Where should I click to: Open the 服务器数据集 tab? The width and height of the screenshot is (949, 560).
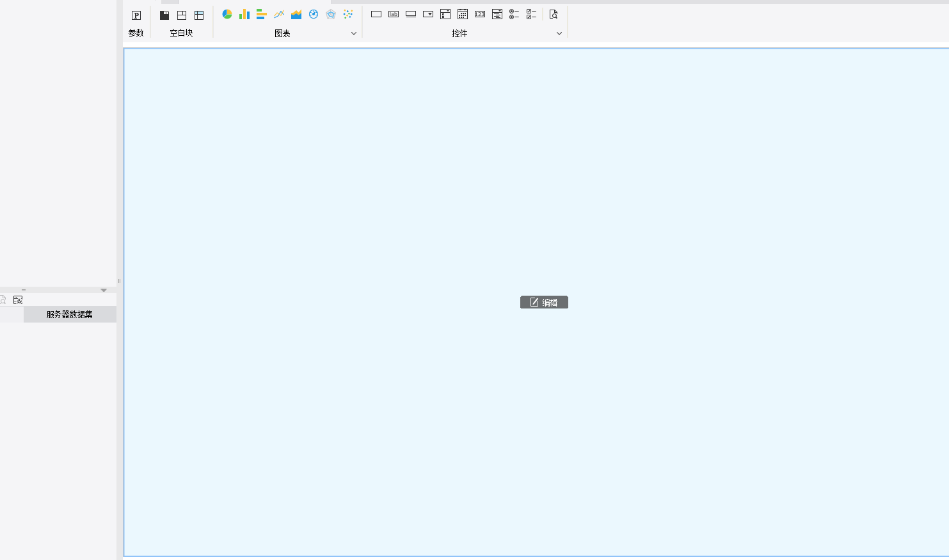click(x=70, y=314)
